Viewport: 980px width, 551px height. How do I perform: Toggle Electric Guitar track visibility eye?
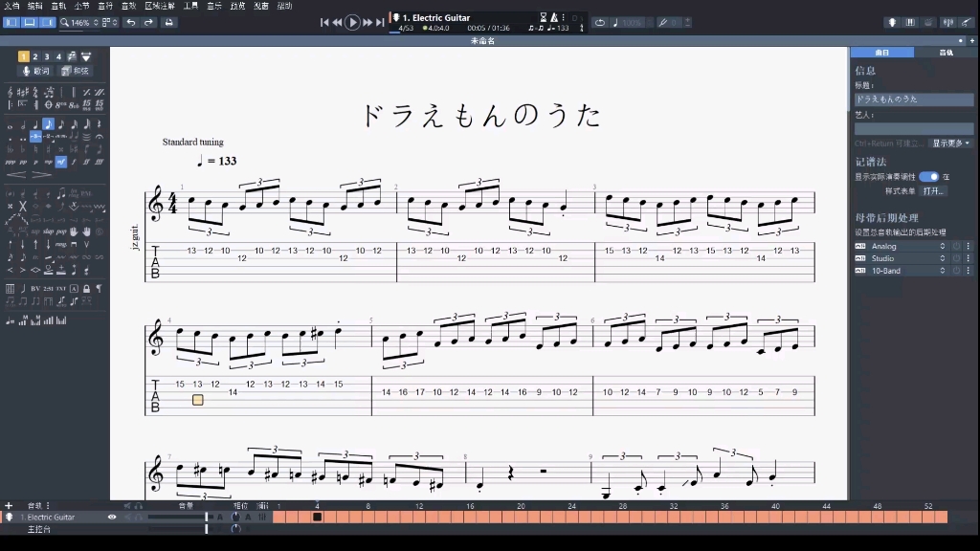[x=112, y=518]
